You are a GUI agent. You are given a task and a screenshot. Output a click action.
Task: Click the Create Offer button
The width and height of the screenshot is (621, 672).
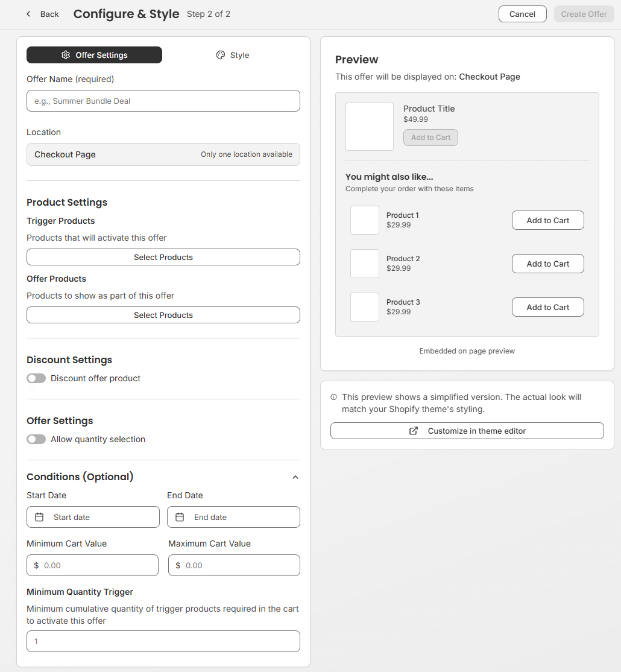click(584, 14)
